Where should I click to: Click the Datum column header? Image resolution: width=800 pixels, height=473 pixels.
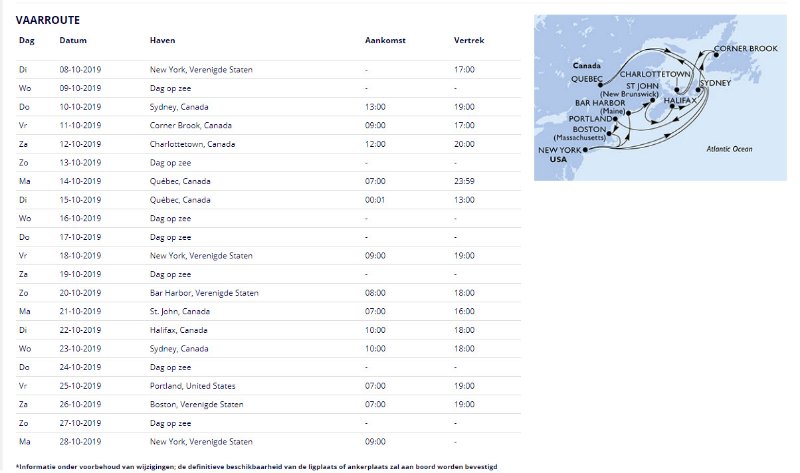pyautogui.click(x=73, y=40)
